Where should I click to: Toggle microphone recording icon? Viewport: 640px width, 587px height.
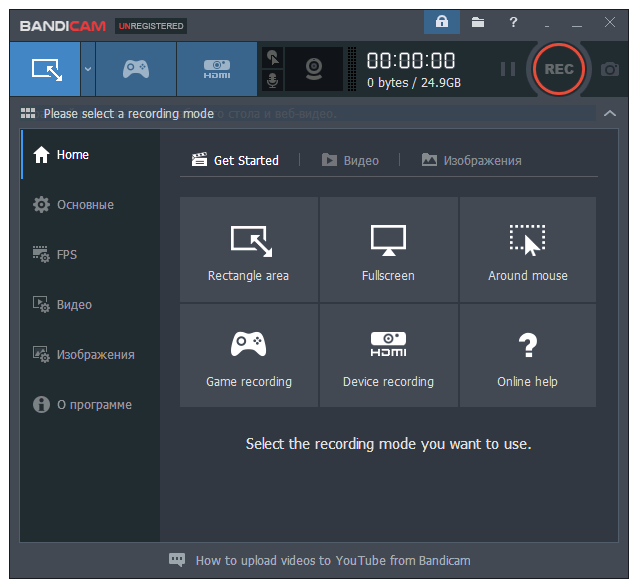point(272,80)
